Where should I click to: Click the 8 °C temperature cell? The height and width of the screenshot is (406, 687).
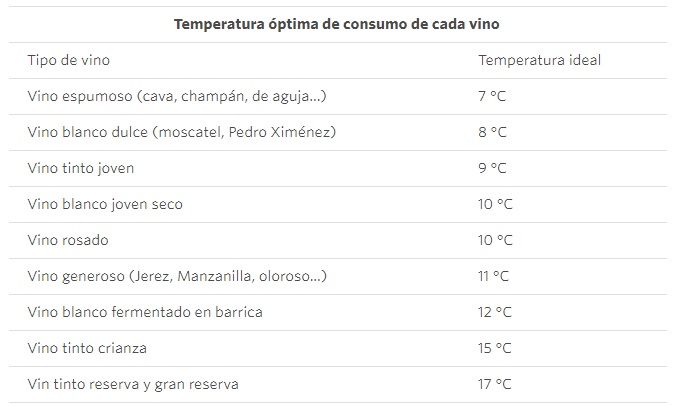point(493,132)
